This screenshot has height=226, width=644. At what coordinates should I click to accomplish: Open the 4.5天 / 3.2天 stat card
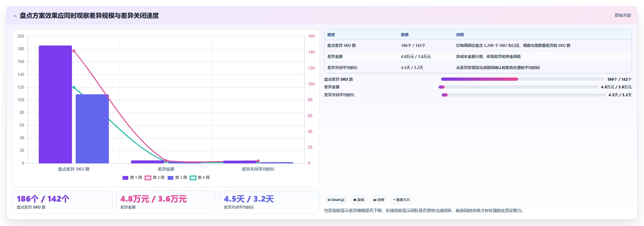(x=270, y=202)
